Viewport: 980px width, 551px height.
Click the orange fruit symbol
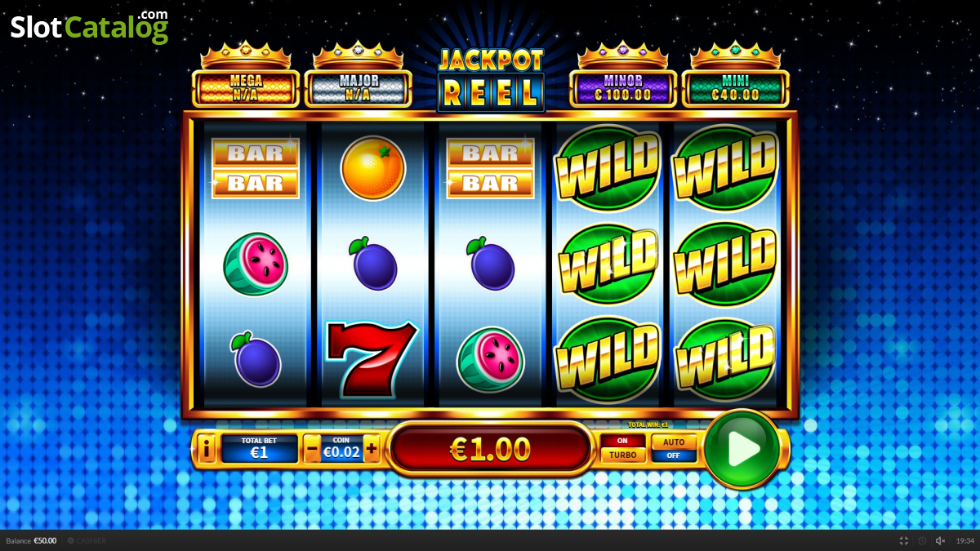point(373,168)
